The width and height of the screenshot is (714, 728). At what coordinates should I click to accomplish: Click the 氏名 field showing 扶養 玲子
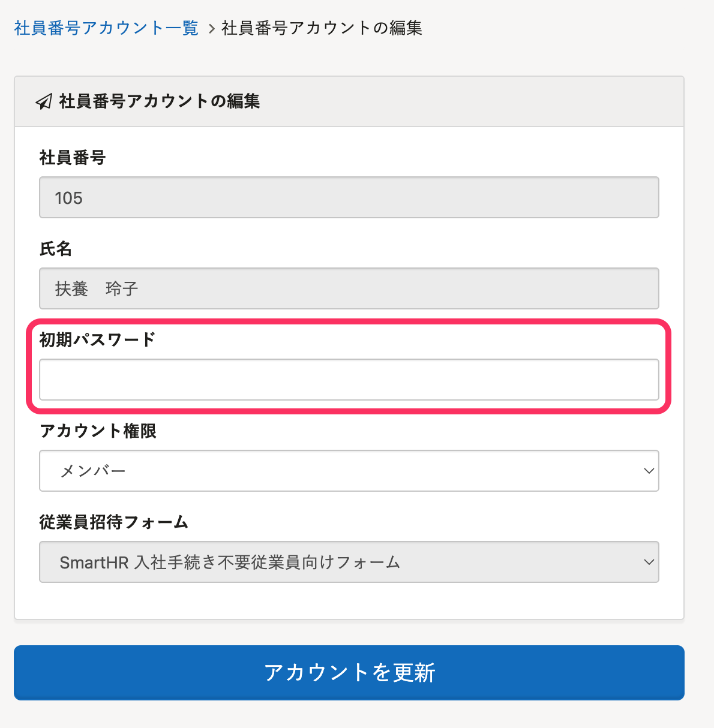click(x=349, y=288)
